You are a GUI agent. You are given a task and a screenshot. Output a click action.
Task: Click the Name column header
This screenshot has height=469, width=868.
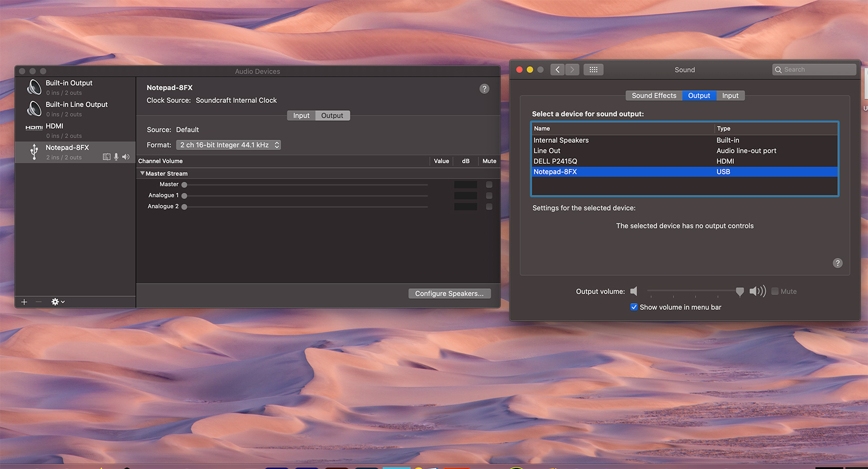(x=623, y=129)
